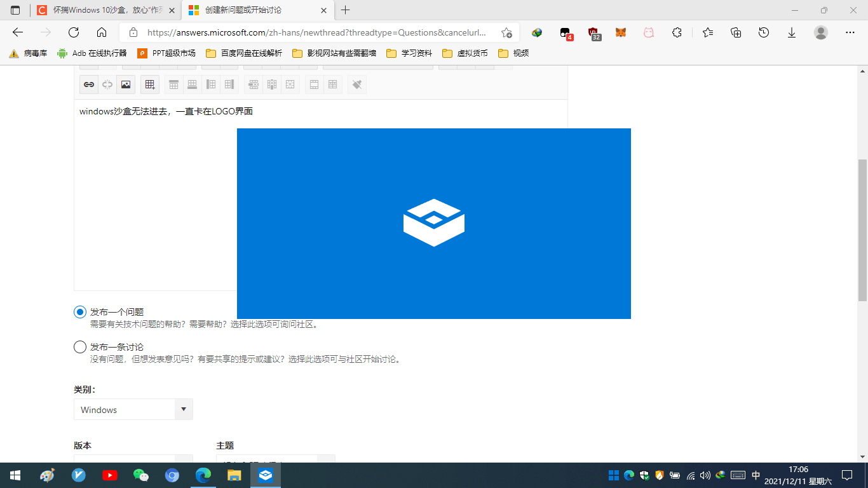Viewport: 868px width, 488px height.
Task: Click the insert image icon in editor
Action: [126, 85]
